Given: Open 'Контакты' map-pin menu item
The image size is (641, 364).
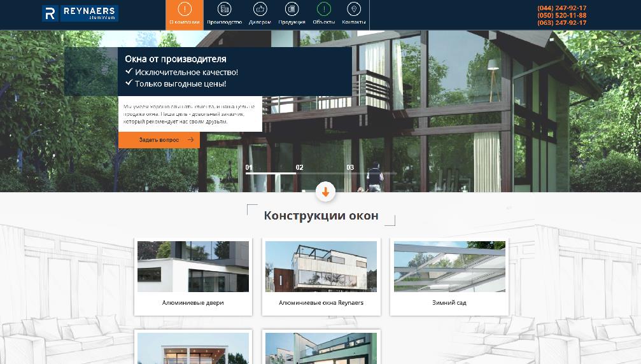Looking at the screenshot, I should (354, 15).
